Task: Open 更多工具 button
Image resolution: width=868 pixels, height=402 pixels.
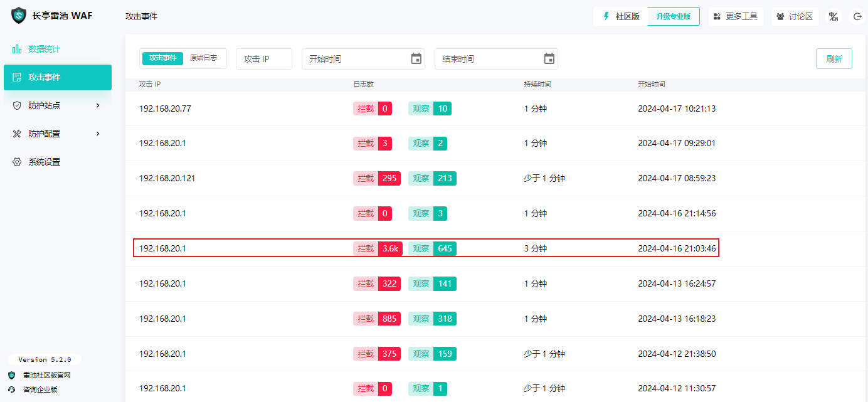Action: pyautogui.click(x=736, y=17)
